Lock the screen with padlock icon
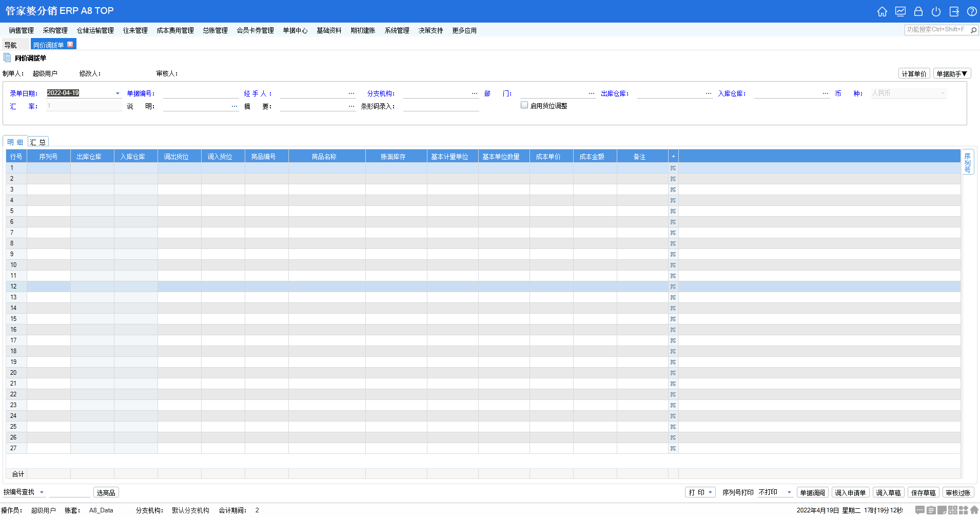Screen dimensions: 980x517 (x=918, y=11)
